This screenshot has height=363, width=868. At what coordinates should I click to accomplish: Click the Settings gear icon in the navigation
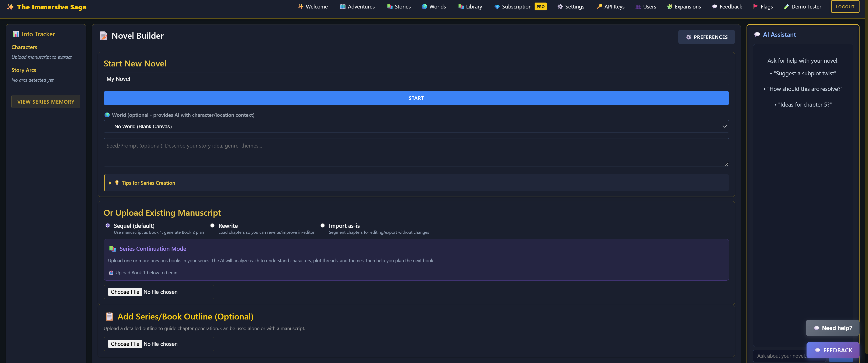pos(560,6)
